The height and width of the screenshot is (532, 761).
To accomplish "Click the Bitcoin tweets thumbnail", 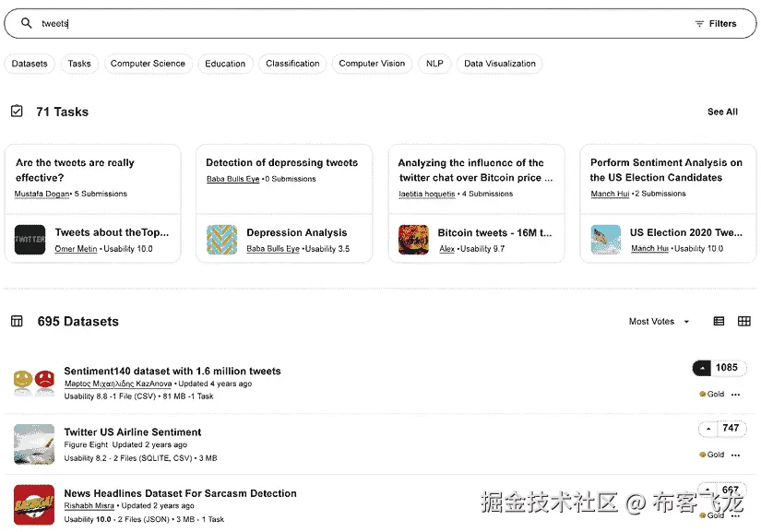I will coord(413,240).
